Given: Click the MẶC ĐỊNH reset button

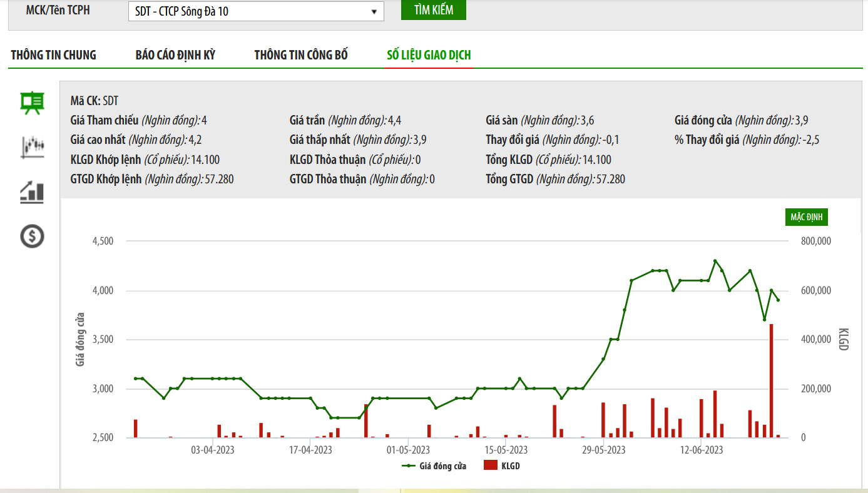Looking at the screenshot, I should coord(807,217).
